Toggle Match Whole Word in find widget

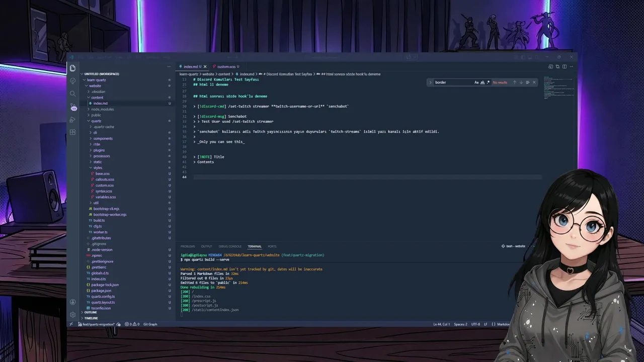(482, 82)
